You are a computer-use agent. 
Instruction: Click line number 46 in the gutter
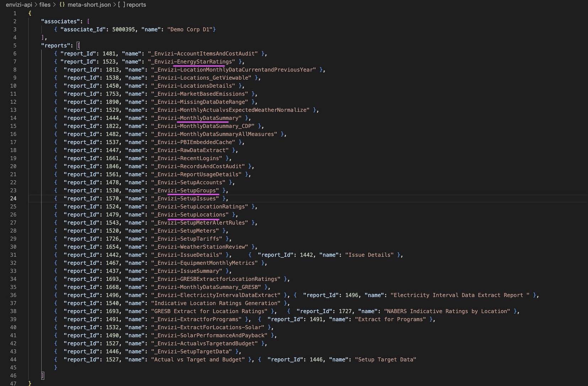(x=13, y=376)
